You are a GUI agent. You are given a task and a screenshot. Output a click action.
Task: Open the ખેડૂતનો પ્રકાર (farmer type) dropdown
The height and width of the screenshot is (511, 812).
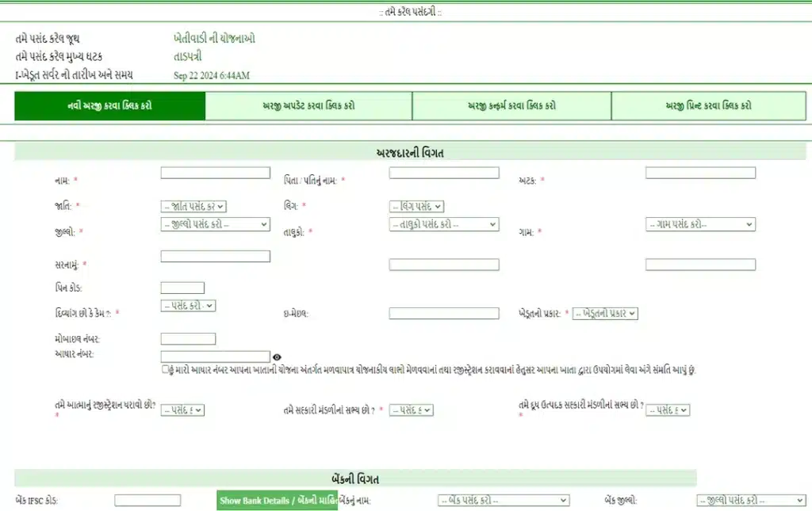pos(604,313)
